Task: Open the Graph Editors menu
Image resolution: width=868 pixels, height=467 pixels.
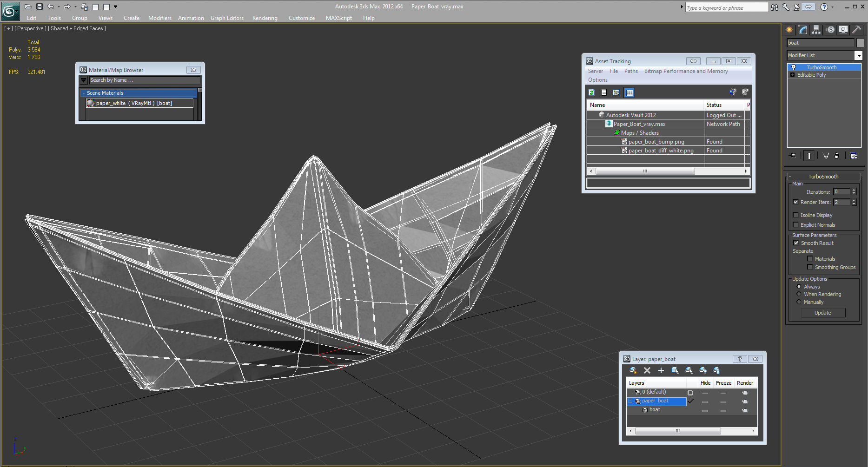Action: coord(227,18)
